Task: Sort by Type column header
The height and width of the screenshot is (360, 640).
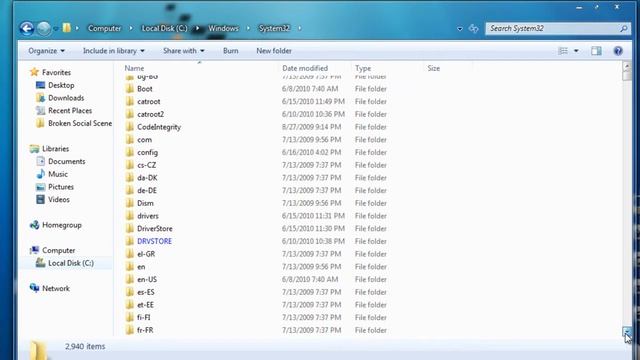Action: point(363,68)
